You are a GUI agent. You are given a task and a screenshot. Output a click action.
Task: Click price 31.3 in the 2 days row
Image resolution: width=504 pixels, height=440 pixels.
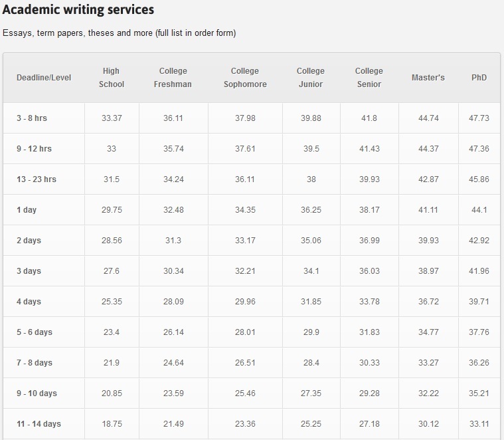pos(173,240)
